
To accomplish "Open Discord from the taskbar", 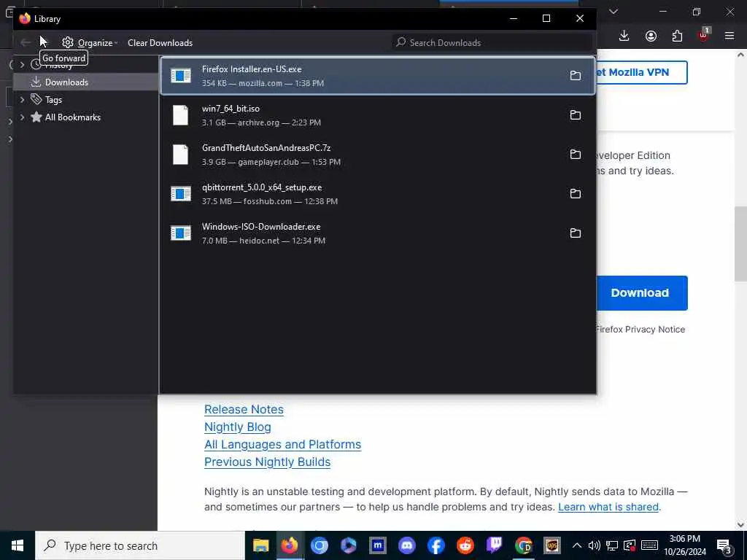I will [x=406, y=545].
